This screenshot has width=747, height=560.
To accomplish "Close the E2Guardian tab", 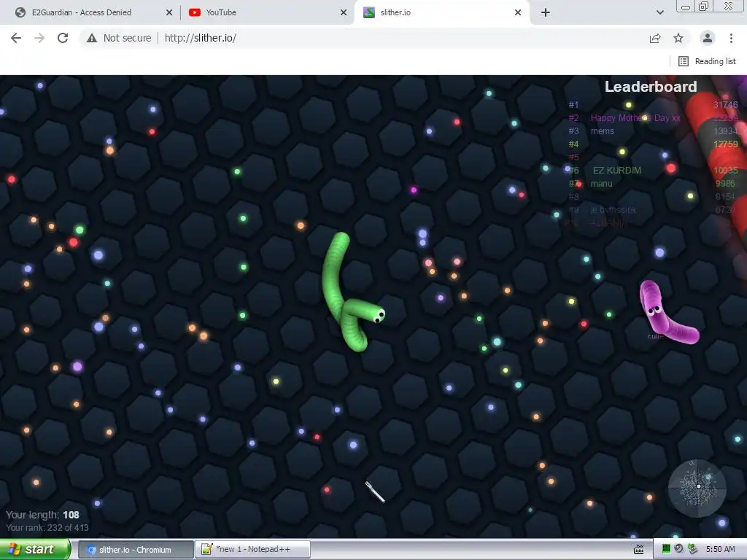I will coord(169,12).
